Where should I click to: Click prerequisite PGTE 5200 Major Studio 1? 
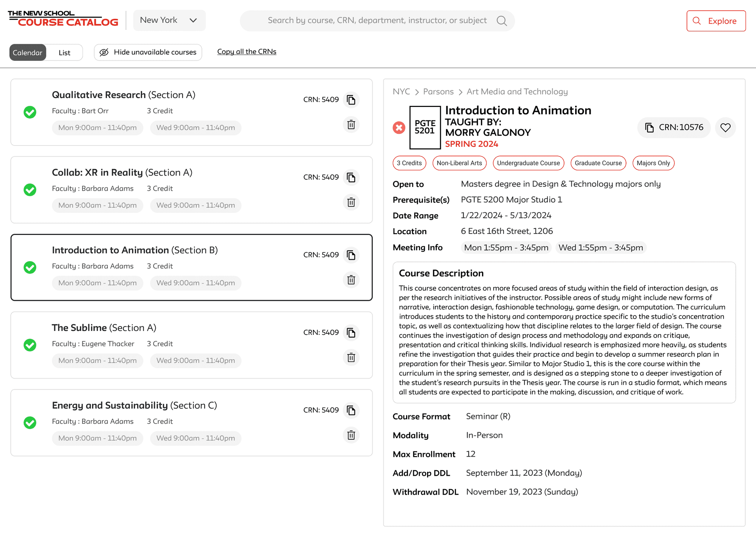pyautogui.click(x=512, y=200)
